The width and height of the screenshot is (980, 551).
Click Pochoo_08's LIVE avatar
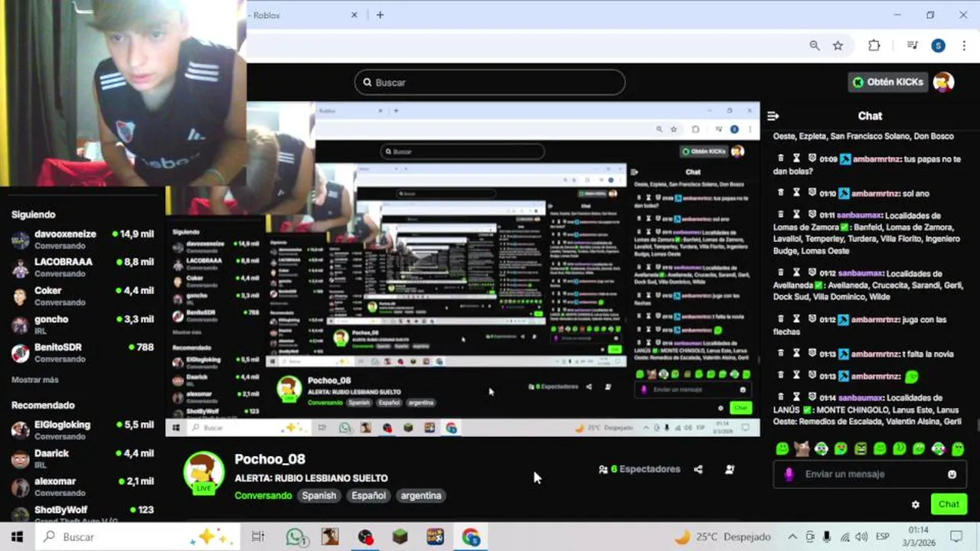[x=204, y=473]
